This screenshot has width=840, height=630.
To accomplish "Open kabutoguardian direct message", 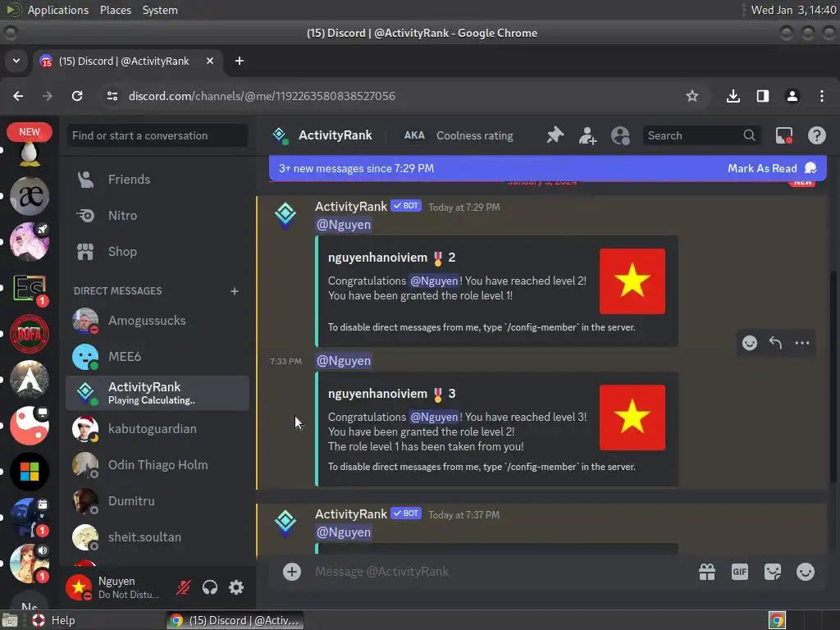I will click(157, 428).
